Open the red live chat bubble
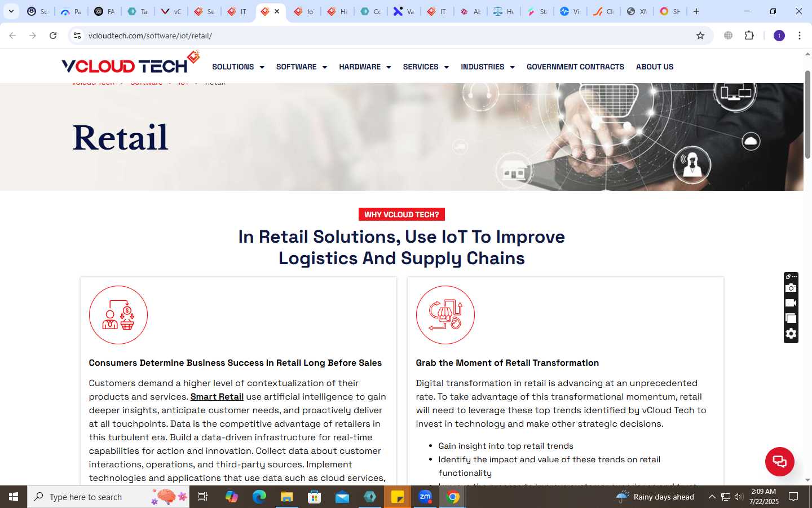The width and height of the screenshot is (812, 508). click(779, 461)
